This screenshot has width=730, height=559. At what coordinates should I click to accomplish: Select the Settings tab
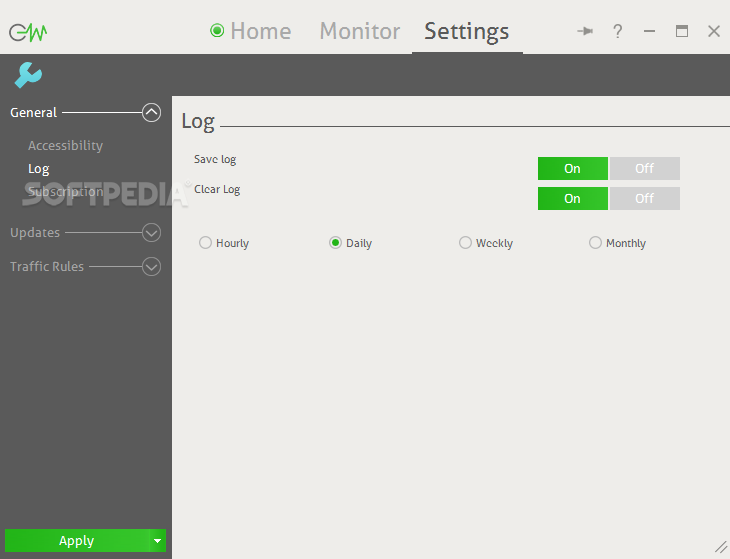[x=466, y=32]
